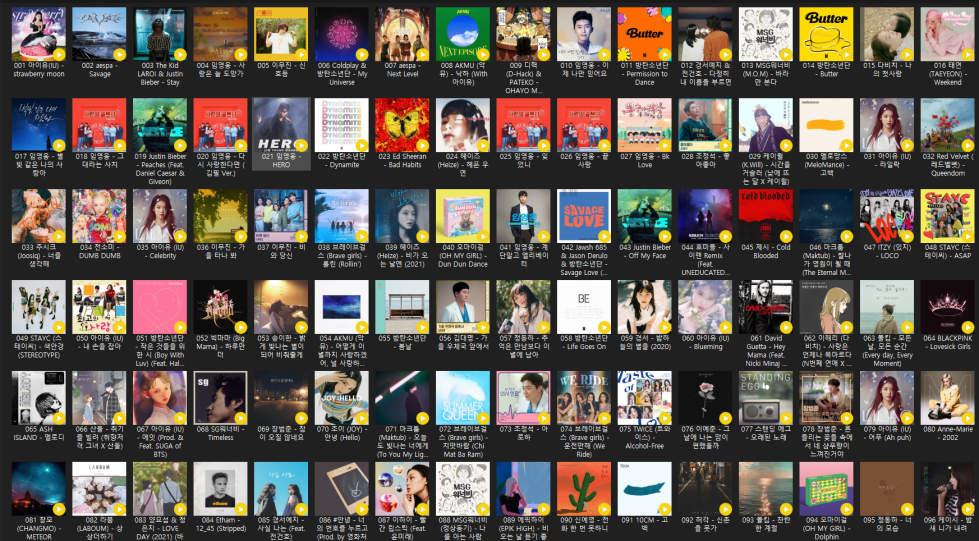Click the 049 STAYC STEREOTYPE thumbnail
Viewport: 979px width, 541px height.
(39, 307)
